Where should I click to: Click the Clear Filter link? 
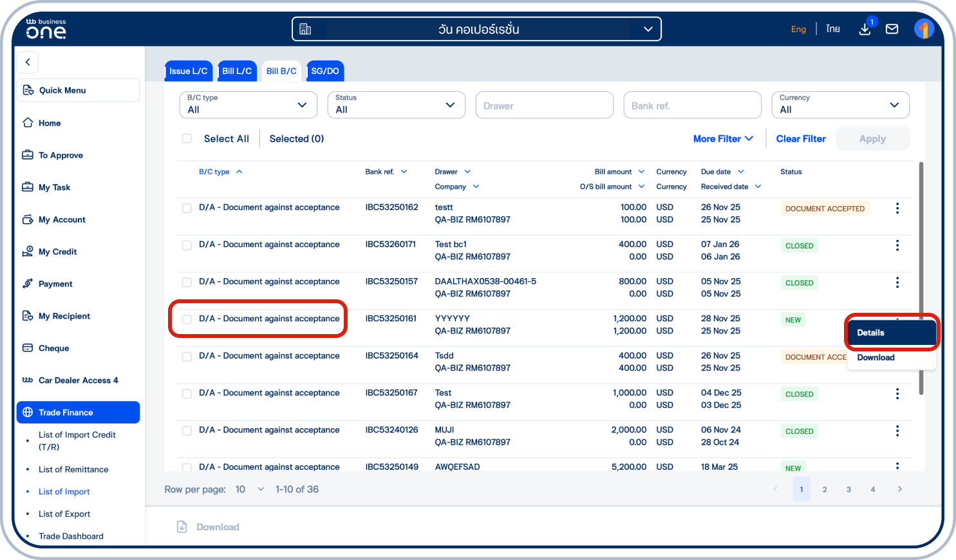(x=800, y=139)
